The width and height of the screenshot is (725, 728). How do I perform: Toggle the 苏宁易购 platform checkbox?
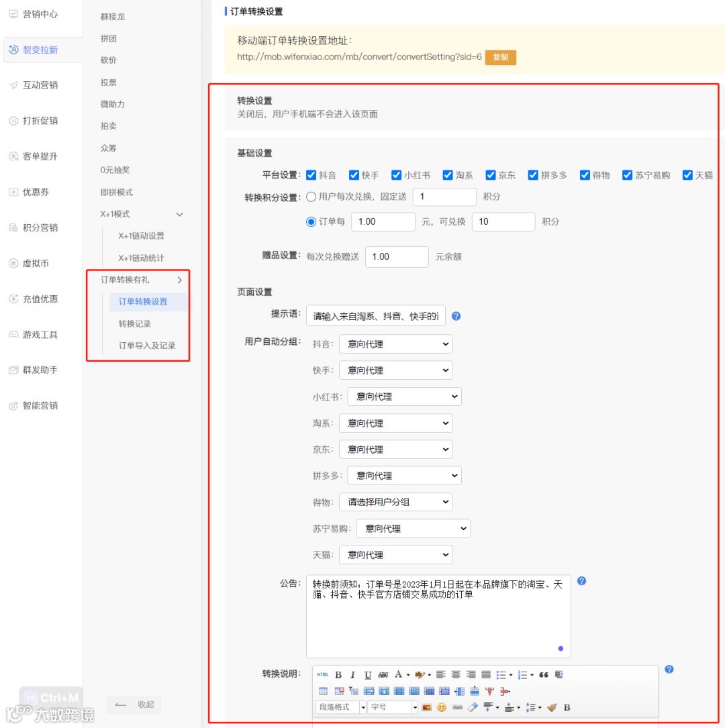628,175
